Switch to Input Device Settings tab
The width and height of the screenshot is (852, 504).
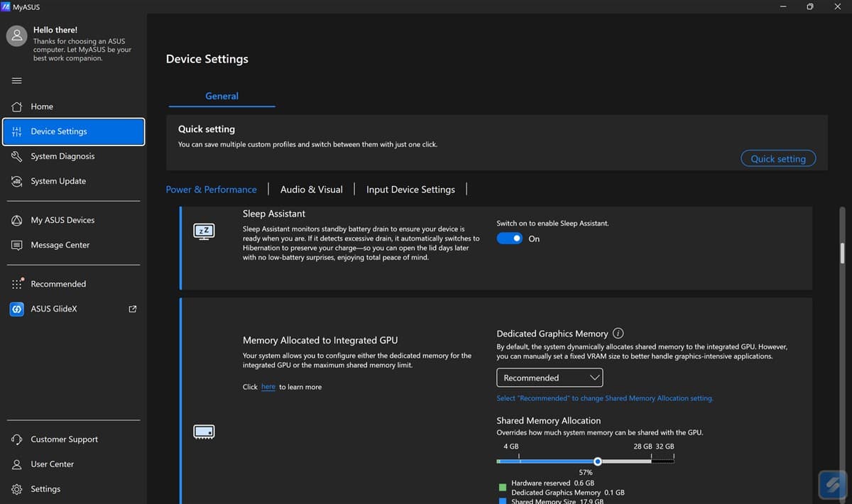pos(410,190)
